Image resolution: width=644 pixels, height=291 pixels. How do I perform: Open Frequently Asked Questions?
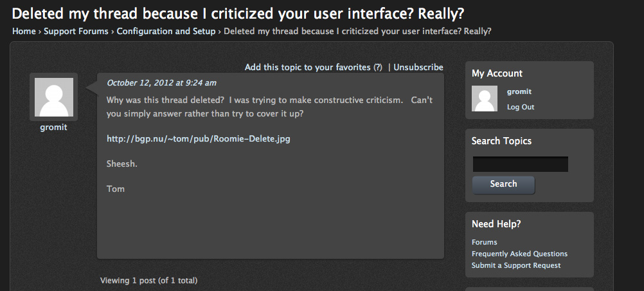[519, 254]
